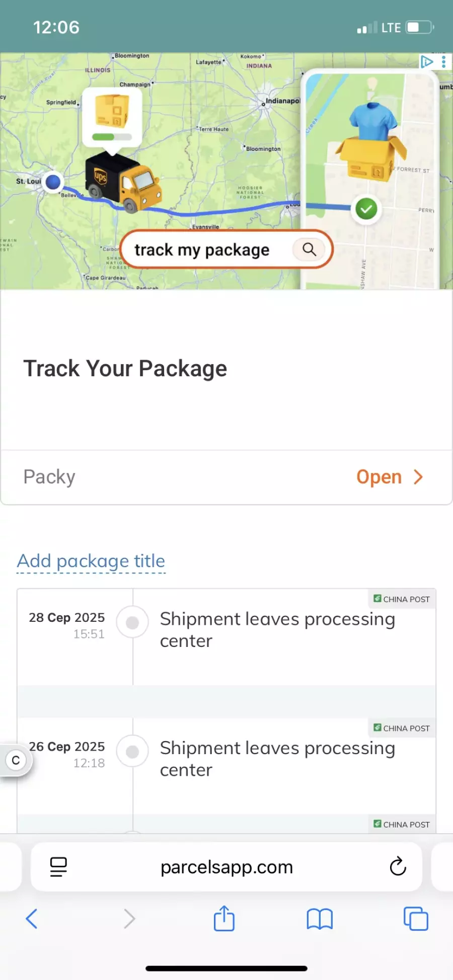Viewport: 453px width, 980px height.
Task: Reload the page with refresh icon
Action: pos(398,866)
